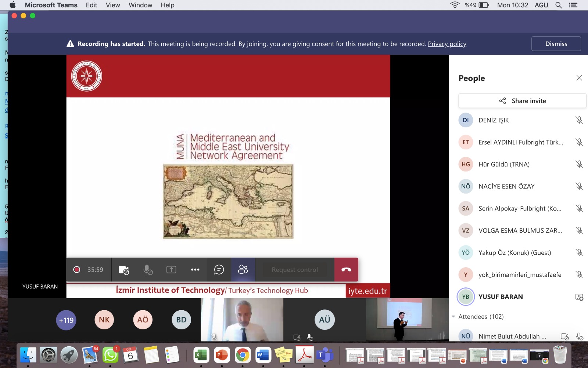The width and height of the screenshot is (588, 368).
Task: Click iyte.edu.tr on shared slide
Action: pos(367,291)
